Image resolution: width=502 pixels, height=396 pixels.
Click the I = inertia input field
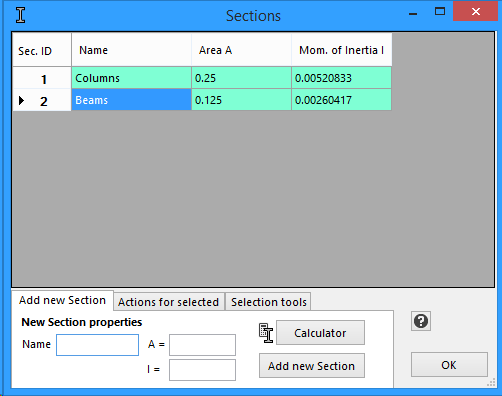point(202,370)
